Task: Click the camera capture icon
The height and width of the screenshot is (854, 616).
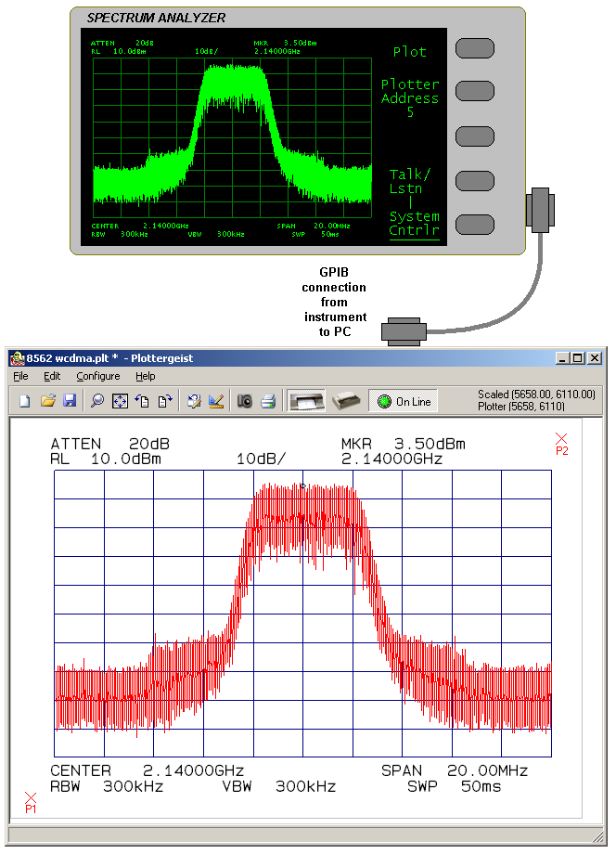Action: click(245, 401)
